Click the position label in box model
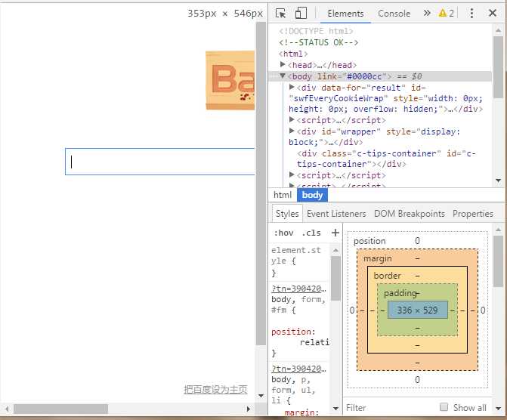 pos(369,241)
